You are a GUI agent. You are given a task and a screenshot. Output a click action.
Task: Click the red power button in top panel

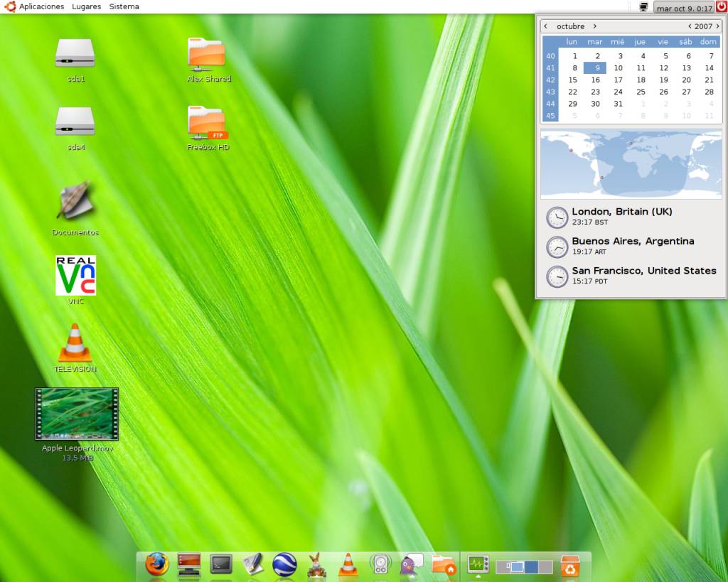coord(721,6)
